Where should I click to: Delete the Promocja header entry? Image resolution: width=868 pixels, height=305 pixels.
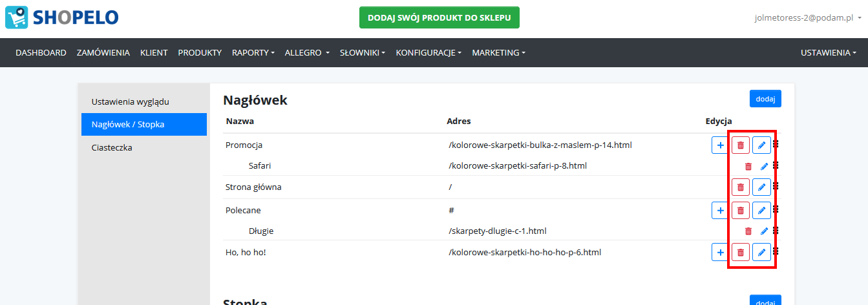pos(741,145)
